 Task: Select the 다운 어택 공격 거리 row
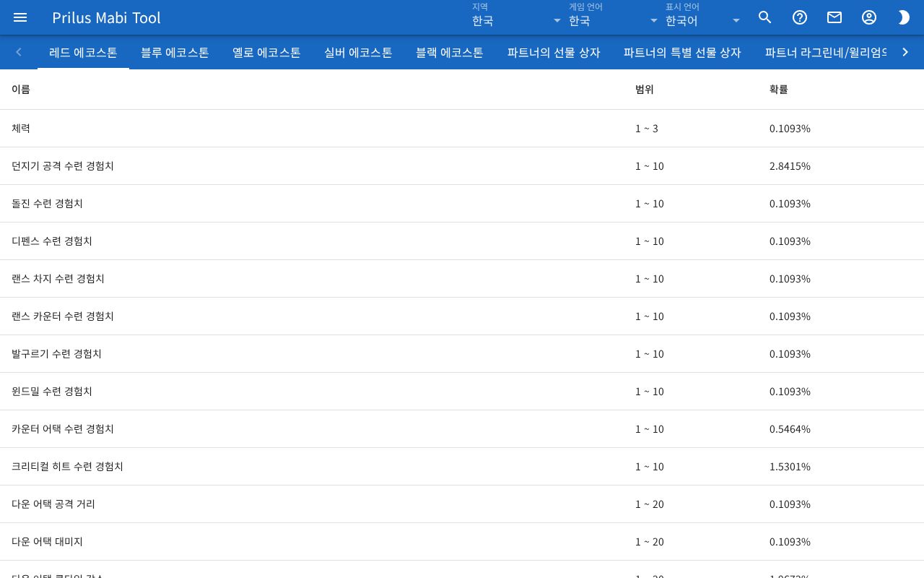coord(462,504)
